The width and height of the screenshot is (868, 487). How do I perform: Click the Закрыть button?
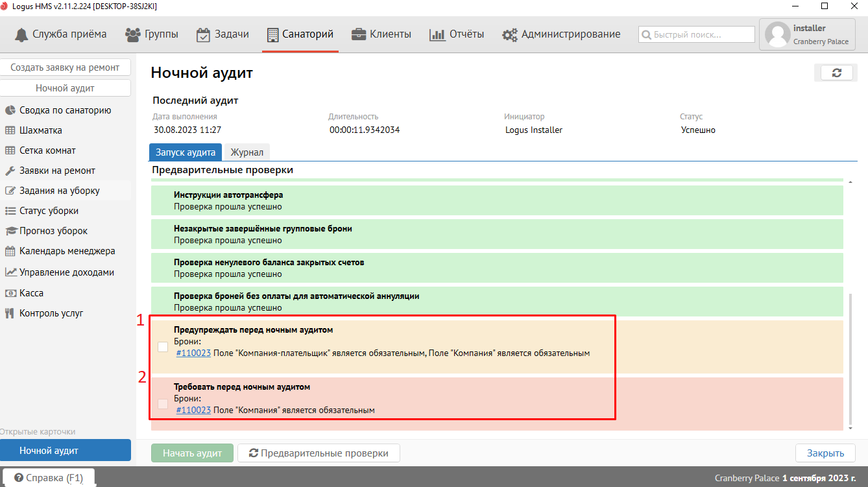click(825, 453)
